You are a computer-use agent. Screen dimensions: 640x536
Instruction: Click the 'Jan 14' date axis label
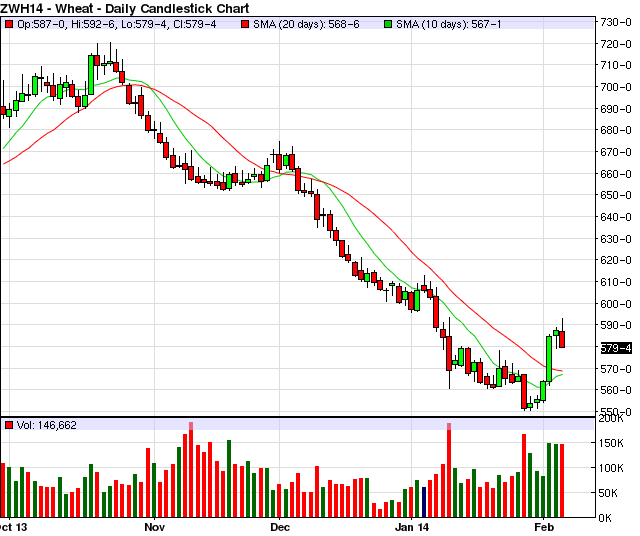point(412,527)
